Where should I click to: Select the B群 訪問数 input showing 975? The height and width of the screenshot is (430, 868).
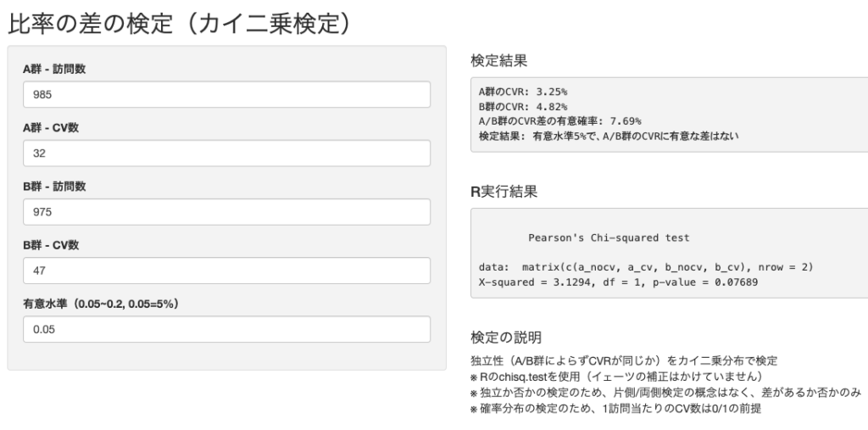(x=226, y=212)
